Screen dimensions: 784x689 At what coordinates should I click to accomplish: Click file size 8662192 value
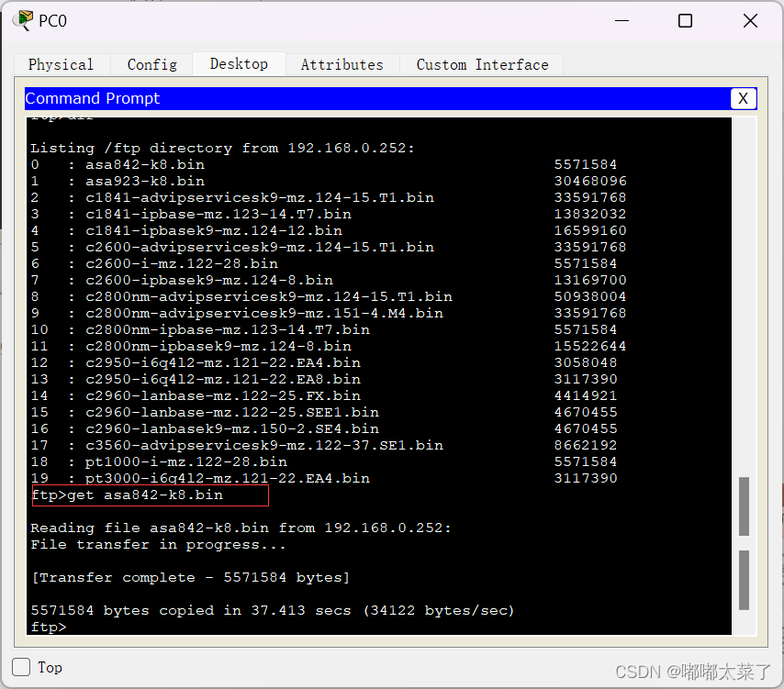(x=586, y=445)
